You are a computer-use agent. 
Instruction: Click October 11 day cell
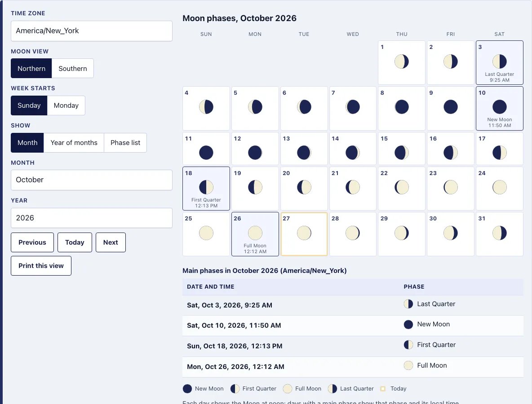pos(206,149)
